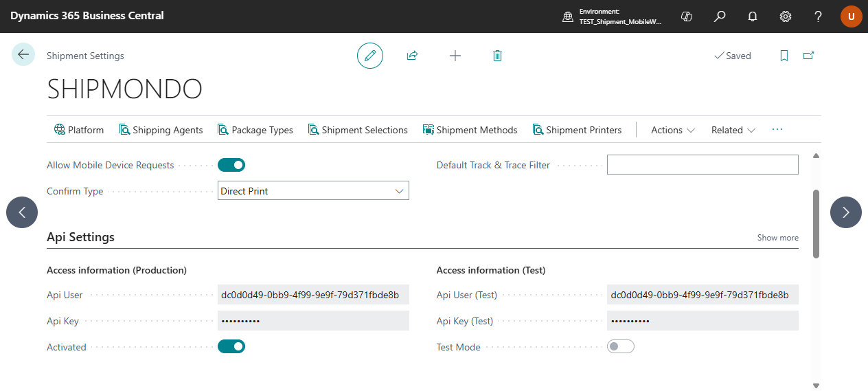
Task: Click the Confirm Type label
Action: pos(75,191)
